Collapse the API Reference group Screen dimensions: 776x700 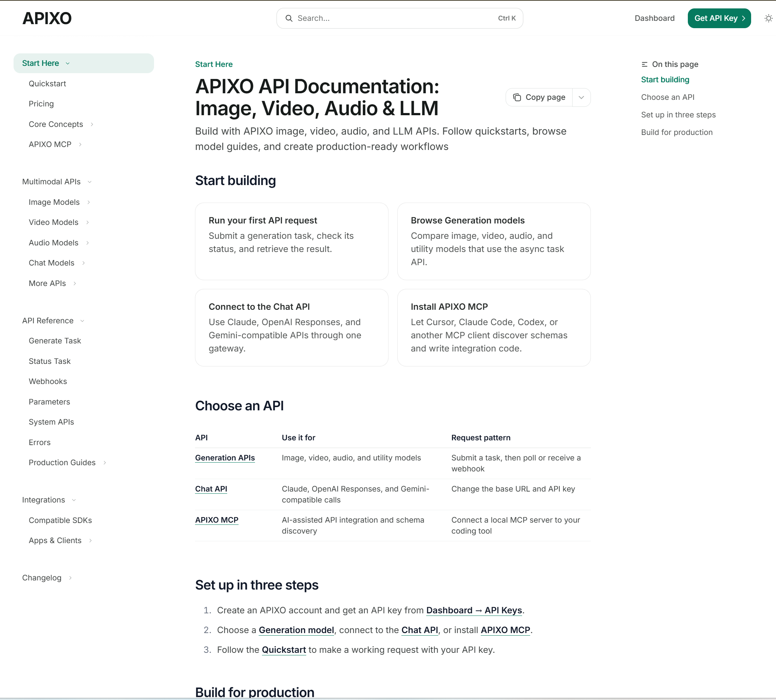point(82,321)
